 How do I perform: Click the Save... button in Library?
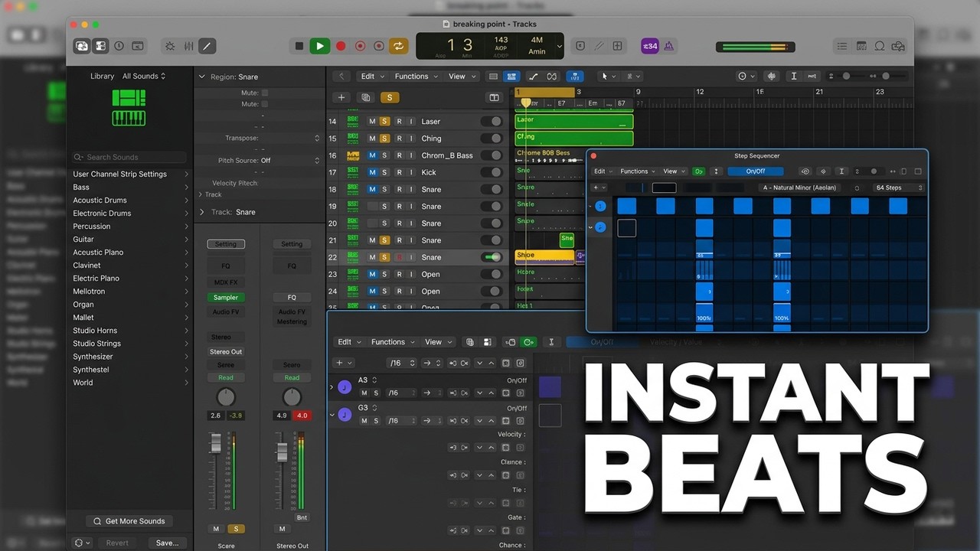coord(167,543)
